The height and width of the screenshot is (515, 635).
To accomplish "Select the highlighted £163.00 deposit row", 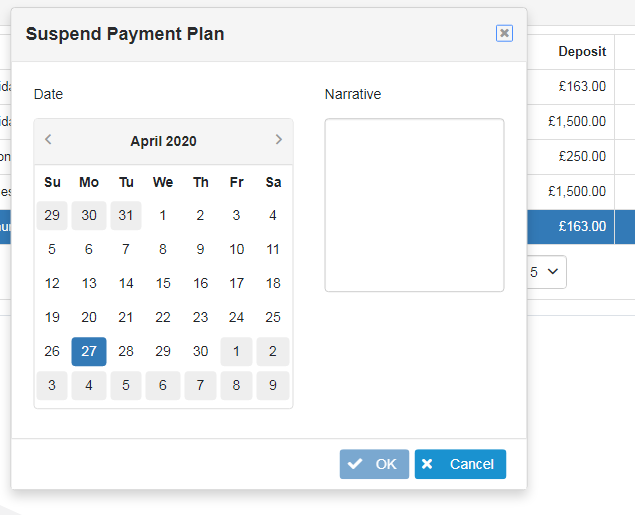I will pos(582,226).
